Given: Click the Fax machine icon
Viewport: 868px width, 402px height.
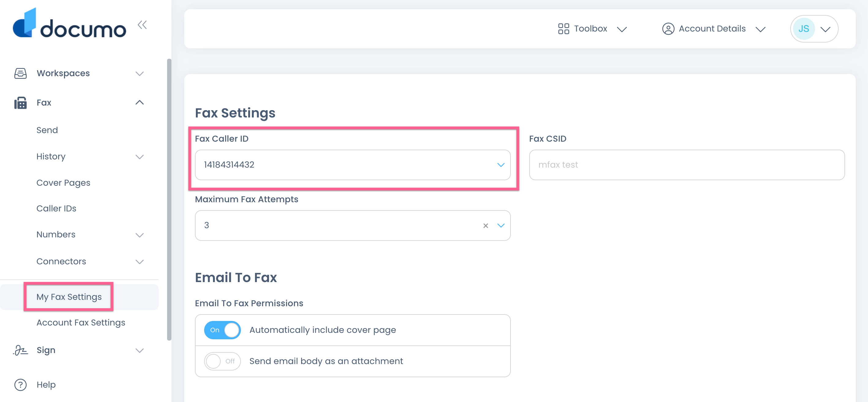Looking at the screenshot, I should point(21,103).
